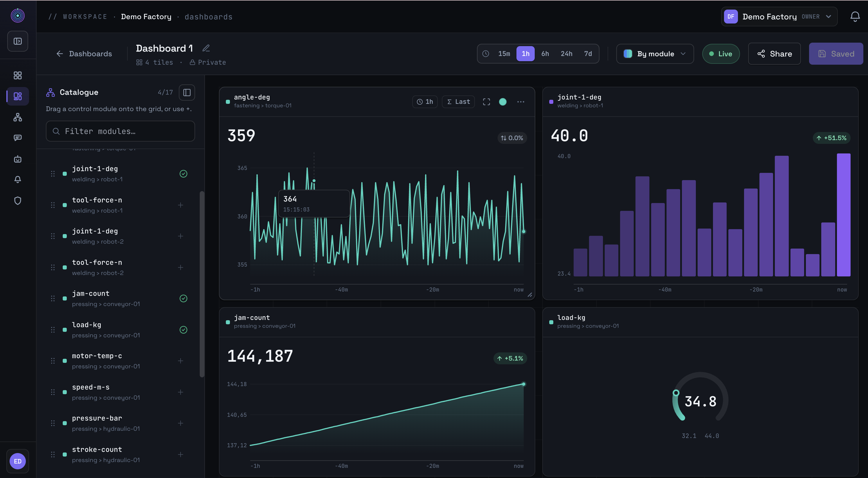Screen dimensions: 868x478
Task: Select the speed-m-s catalogue row
Action: click(120, 392)
